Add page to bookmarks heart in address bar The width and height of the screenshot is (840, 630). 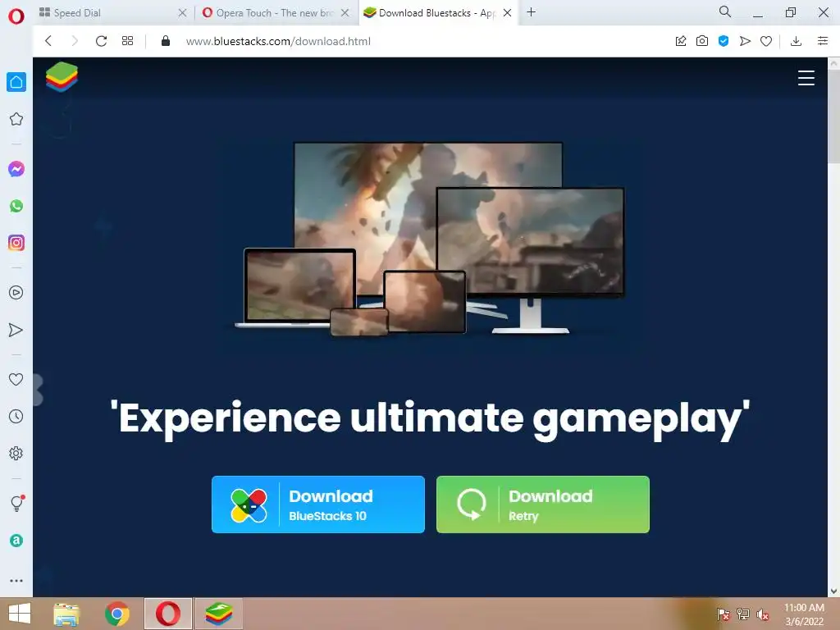click(766, 41)
